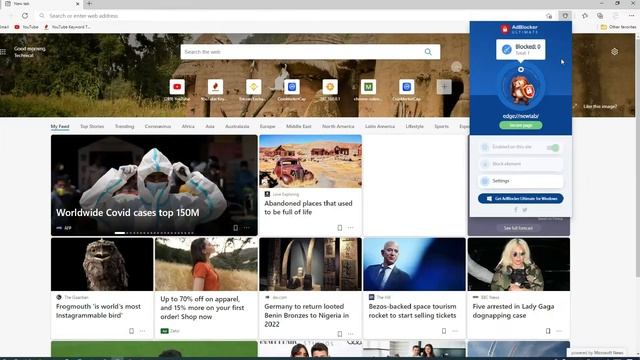The height and width of the screenshot is (360, 640).
Task: Open the apps grid icon beside greeting
Action: pos(3,52)
